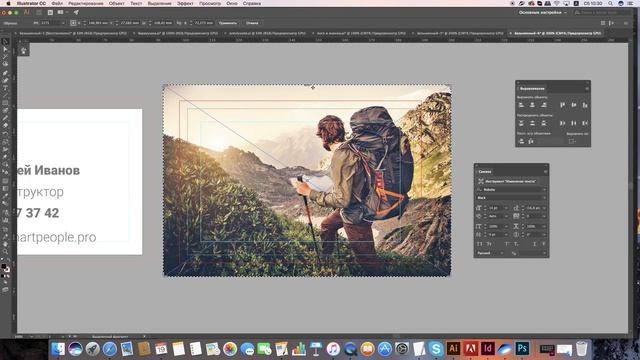Open the Справка menu
Screen dimensions: 640x360
pyautogui.click(x=252, y=3)
